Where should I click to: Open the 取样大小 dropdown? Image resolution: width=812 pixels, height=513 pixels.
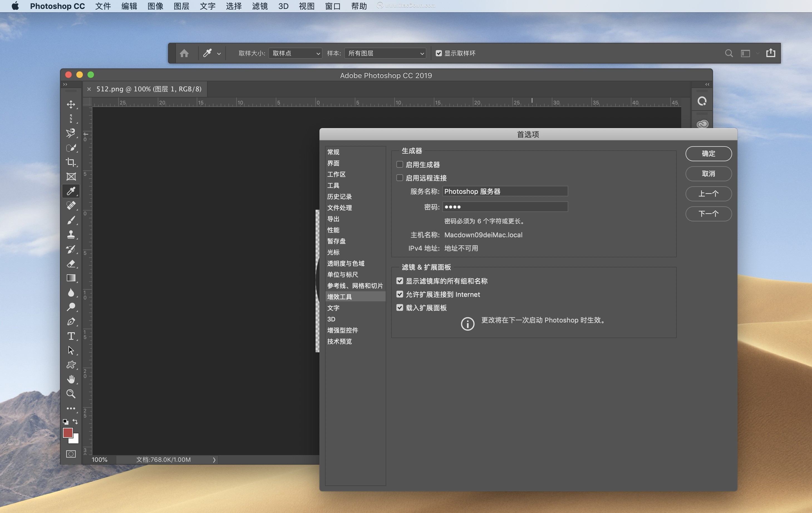point(295,53)
